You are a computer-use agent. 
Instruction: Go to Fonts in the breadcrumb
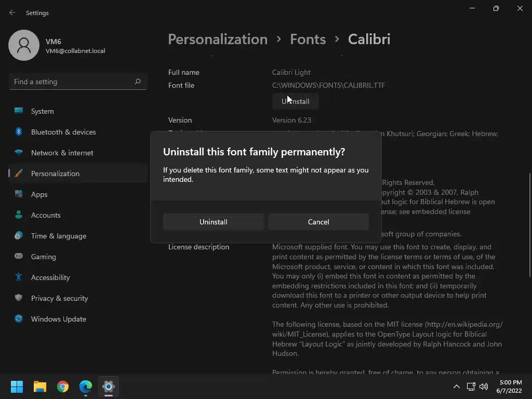[308, 39]
